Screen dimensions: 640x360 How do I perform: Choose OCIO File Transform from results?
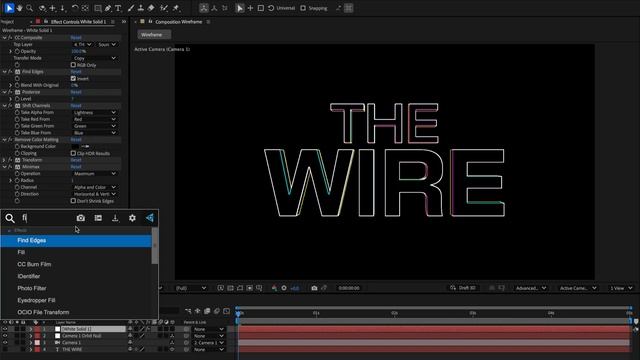[76, 312]
